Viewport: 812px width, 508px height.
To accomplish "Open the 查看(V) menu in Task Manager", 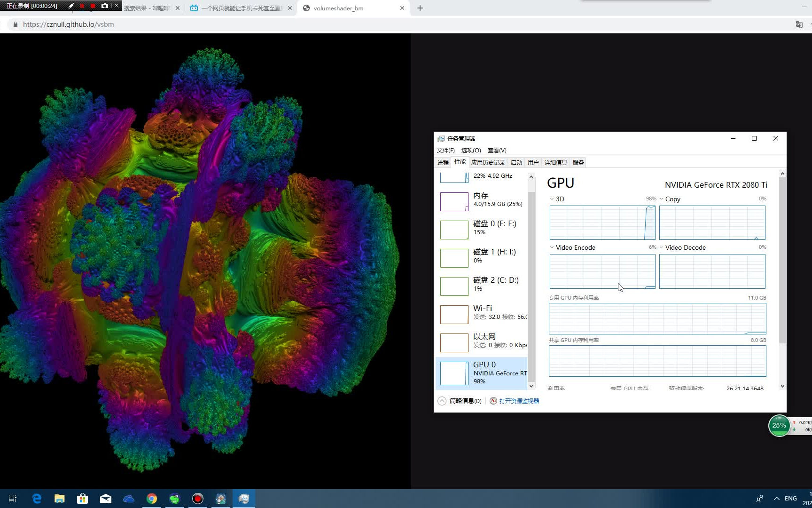I will pos(497,150).
